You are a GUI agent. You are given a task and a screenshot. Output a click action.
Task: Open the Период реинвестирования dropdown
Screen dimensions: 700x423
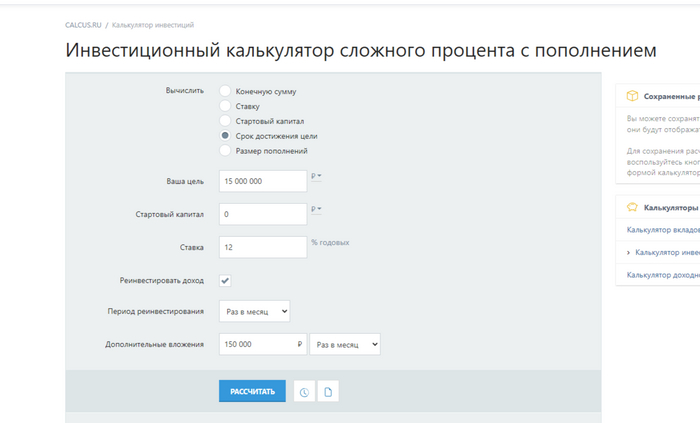click(x=254, y=312)
